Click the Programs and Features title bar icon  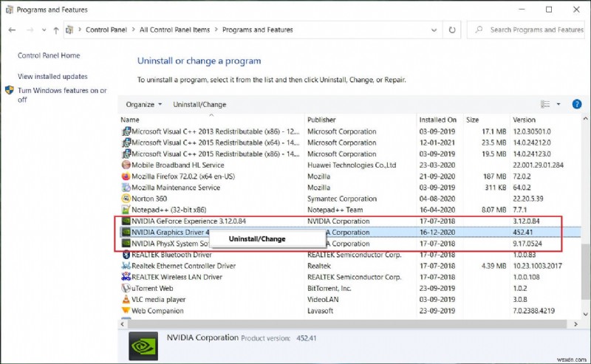[x=10, y=10]
